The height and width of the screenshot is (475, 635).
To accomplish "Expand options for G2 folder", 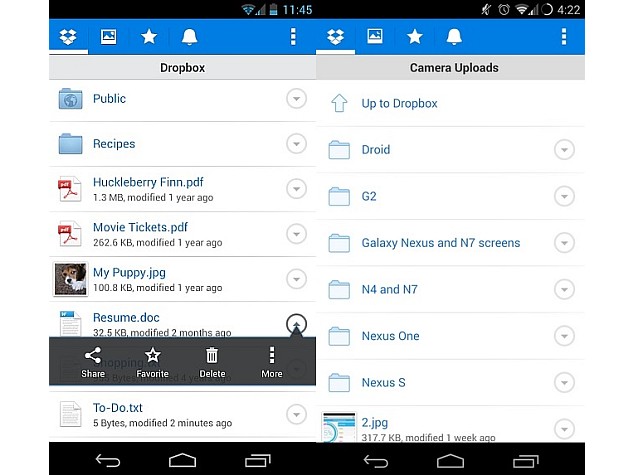I will pos(564,196).
